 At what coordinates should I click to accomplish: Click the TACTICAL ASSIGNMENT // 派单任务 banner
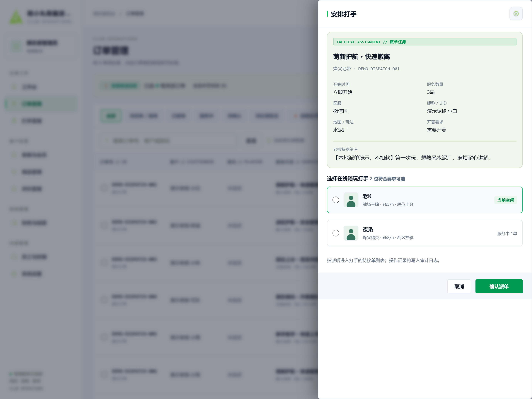[x=424, y=42]
